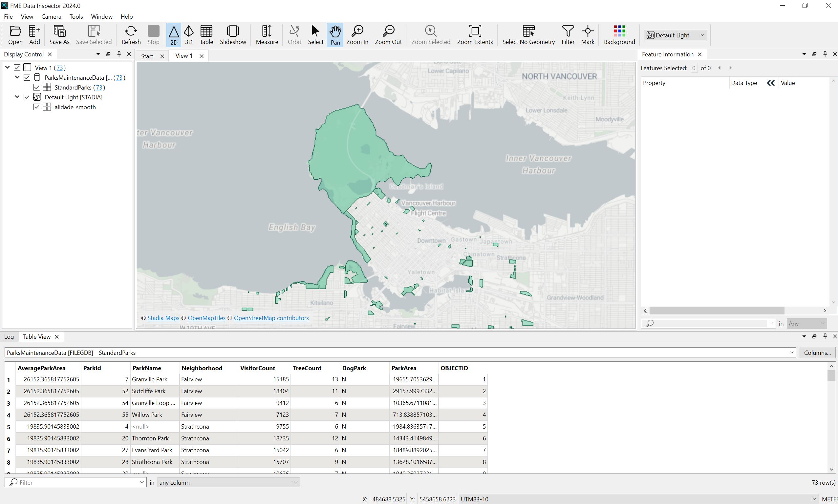Open the Stadia Maps attribution link

point(163,318)
